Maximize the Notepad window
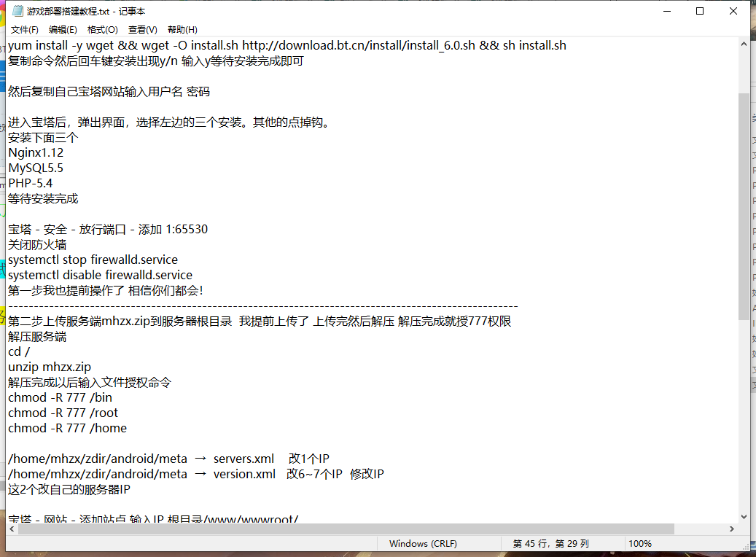 (700, 12)
